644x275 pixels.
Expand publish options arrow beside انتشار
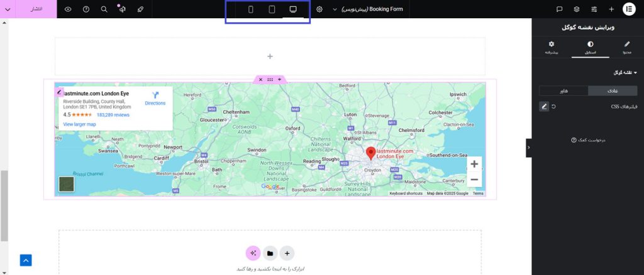point(8,9)
